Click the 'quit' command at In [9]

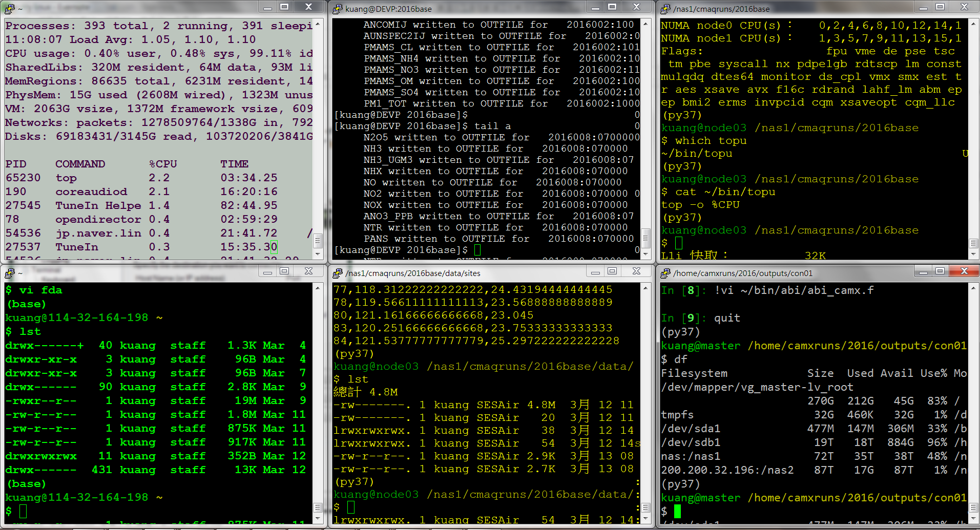coord(727,318)
